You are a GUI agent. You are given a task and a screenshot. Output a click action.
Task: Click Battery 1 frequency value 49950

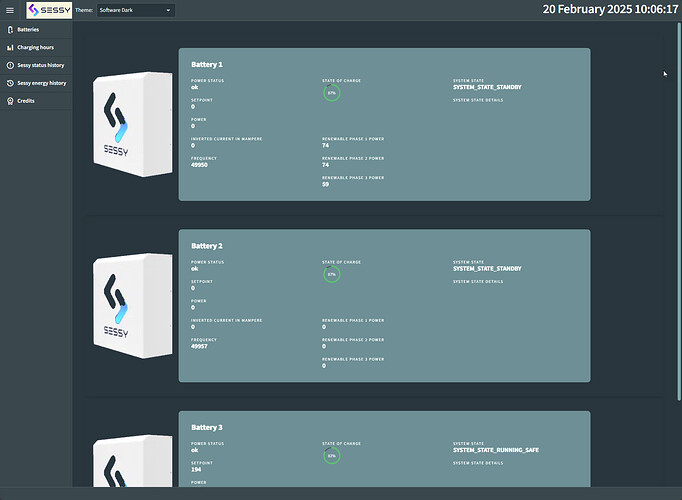click(x=199, y=165)
